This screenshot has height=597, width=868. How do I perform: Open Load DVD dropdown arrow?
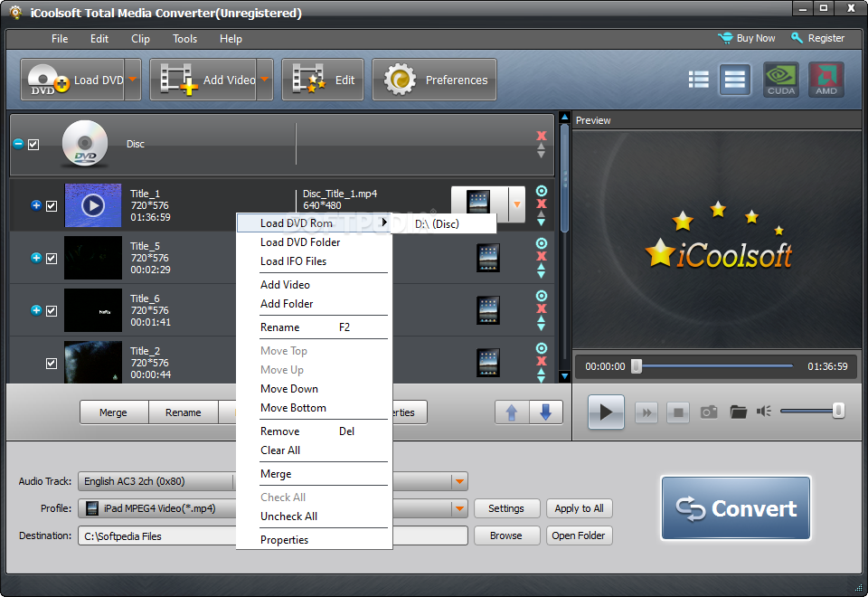133,80
